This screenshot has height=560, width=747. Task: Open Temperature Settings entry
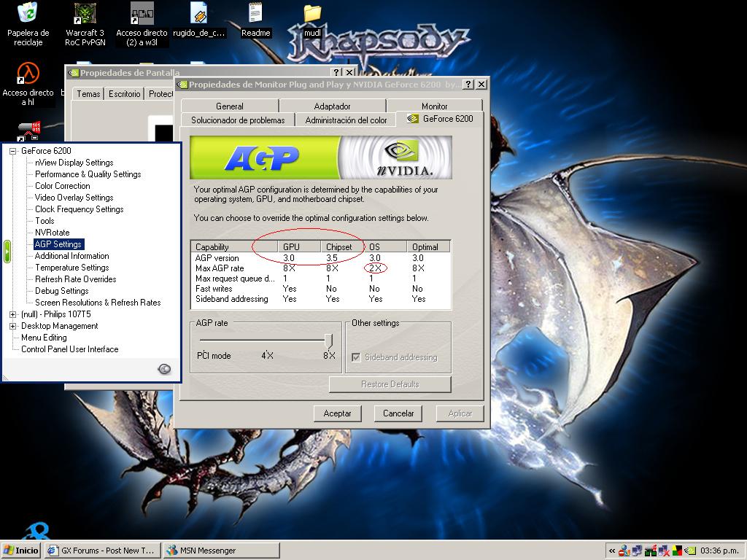click(72, 268)
